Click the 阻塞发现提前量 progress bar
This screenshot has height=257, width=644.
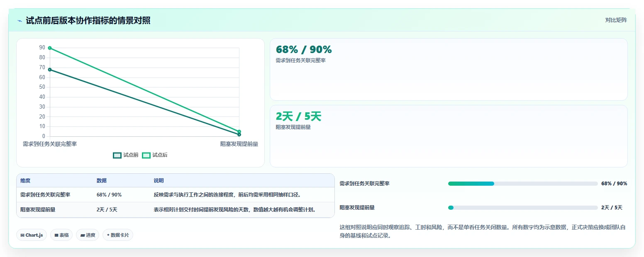[x=523, y=208]
